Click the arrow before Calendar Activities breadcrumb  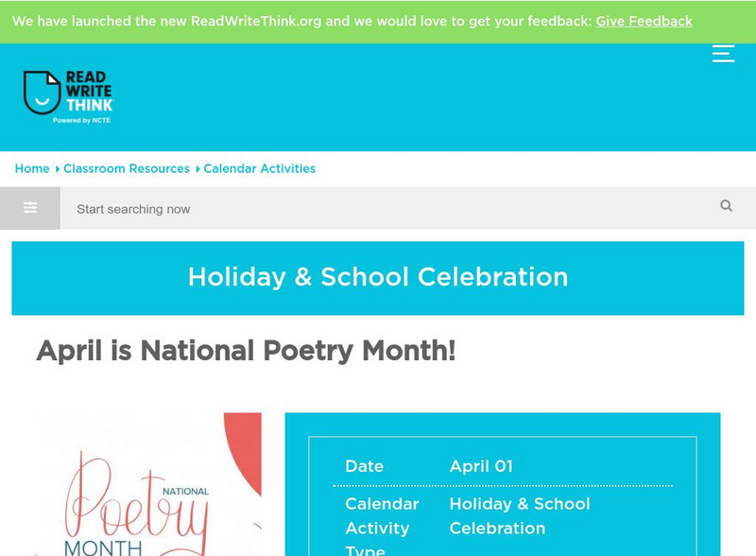(198, 169)
